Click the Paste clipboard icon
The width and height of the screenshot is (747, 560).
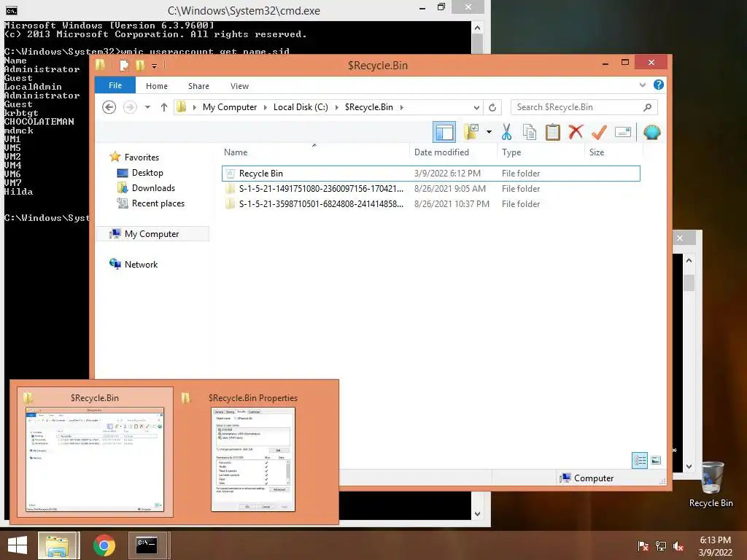pyautogui.click(x=553, y=132)
